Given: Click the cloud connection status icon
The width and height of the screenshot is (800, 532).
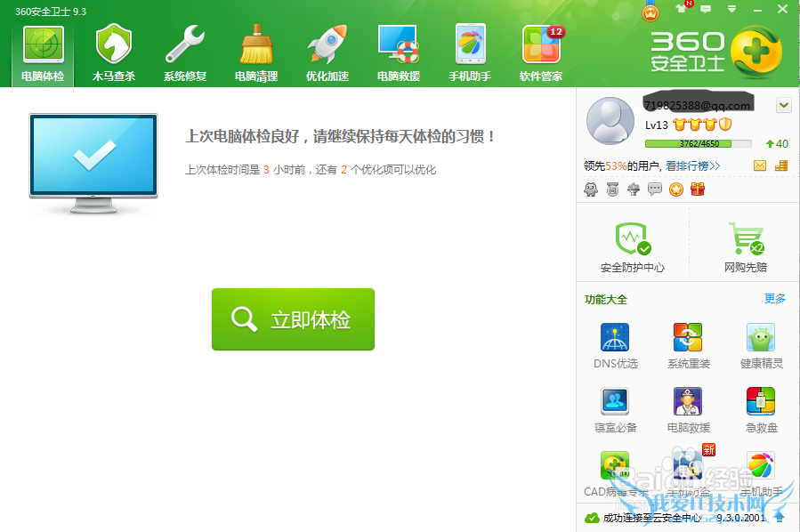Looking at the screenshot, I should pos(592,518).
